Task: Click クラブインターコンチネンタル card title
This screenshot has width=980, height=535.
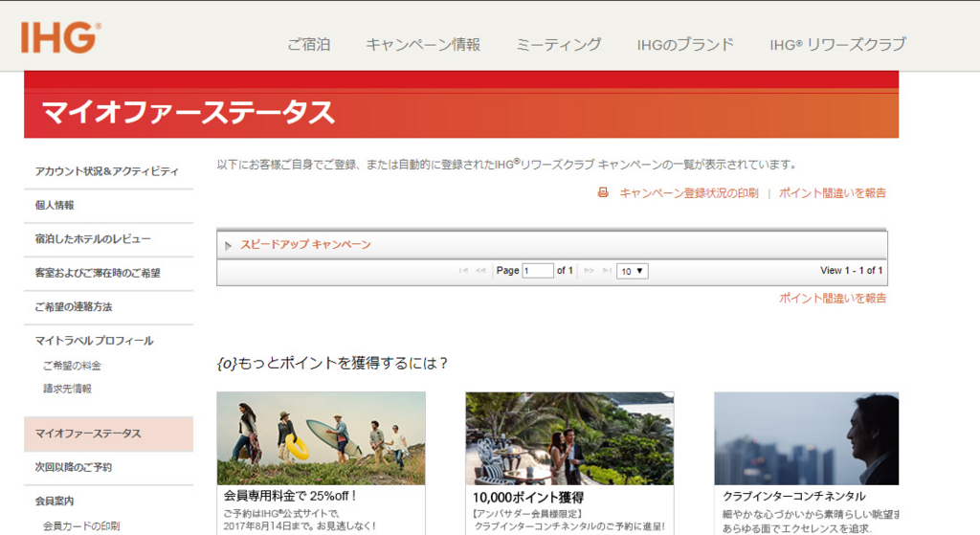Action: coord(793,497)
